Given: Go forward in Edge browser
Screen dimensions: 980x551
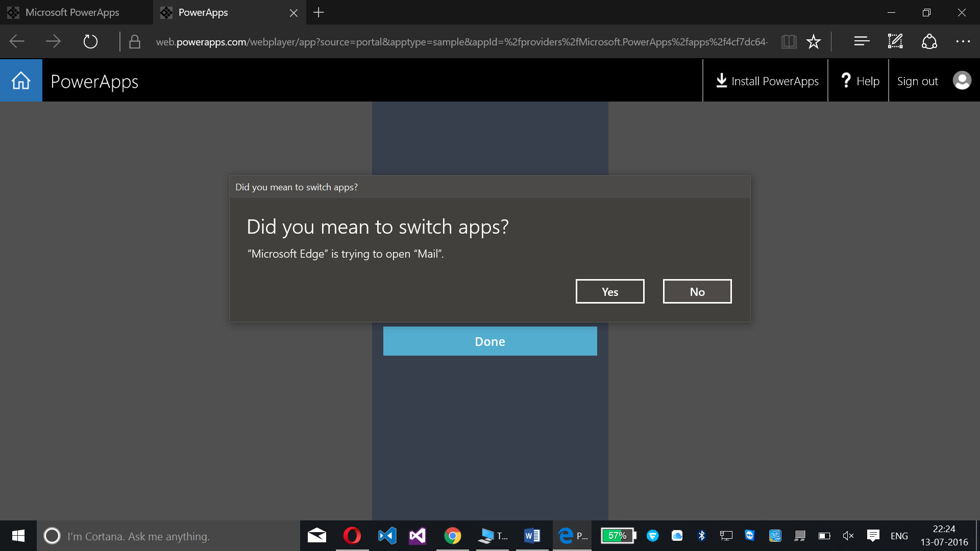Looking at the screenshot, I should pyautogui.click(x=53, y=41).
